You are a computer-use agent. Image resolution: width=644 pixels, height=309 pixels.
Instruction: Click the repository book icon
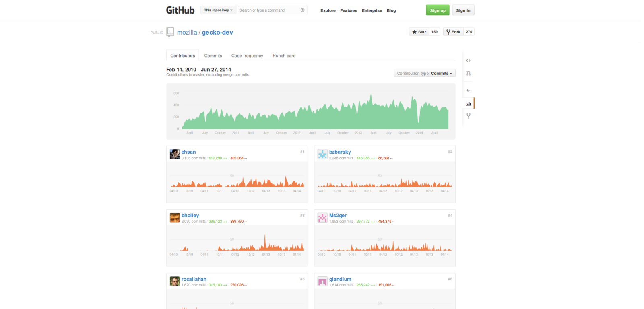tap(170, 32)
